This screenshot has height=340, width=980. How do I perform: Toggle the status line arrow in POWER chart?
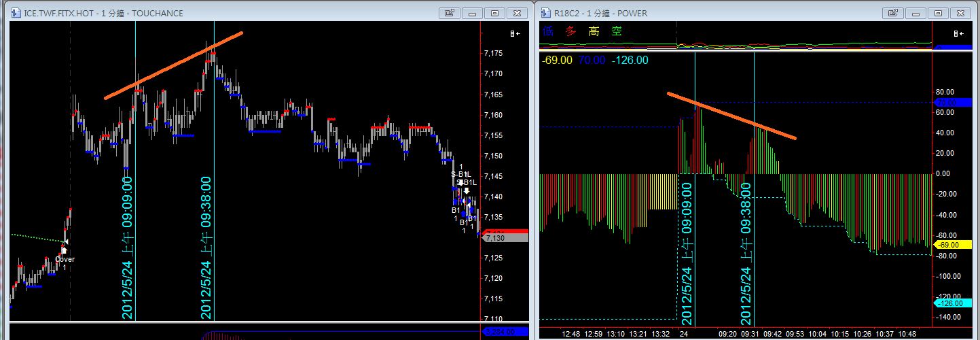point(958,33)
